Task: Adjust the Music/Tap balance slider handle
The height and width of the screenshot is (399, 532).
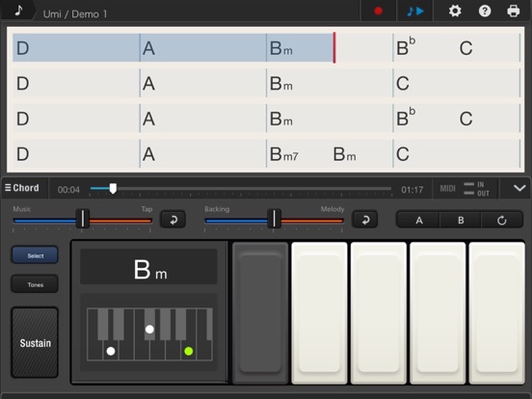Action: click(83, 219)
